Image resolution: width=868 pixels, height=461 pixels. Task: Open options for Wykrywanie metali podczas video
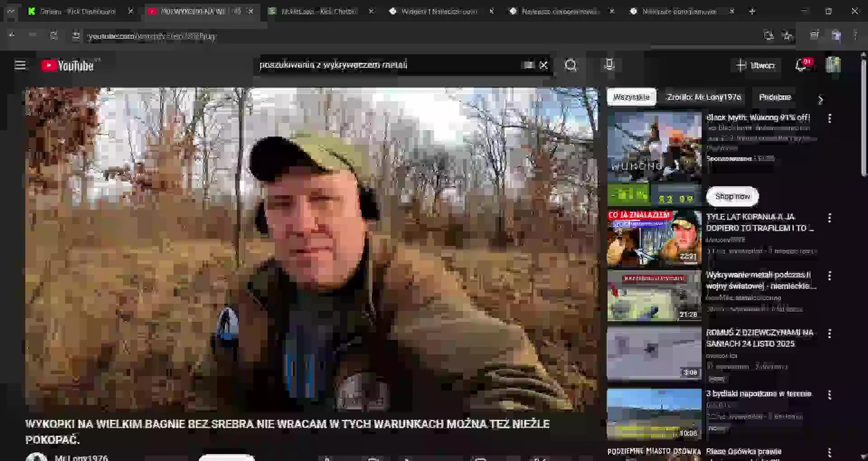[x=830, y=276]
